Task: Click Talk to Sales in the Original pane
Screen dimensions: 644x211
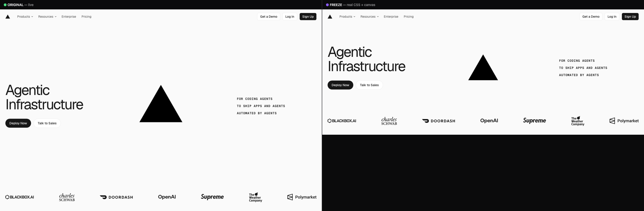Action: 47,123
